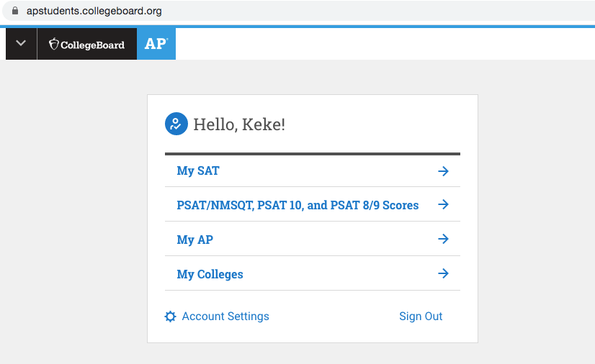Click the Hello, Keke! greeting text
The image size is (595, 364).
tap(239, 124)
